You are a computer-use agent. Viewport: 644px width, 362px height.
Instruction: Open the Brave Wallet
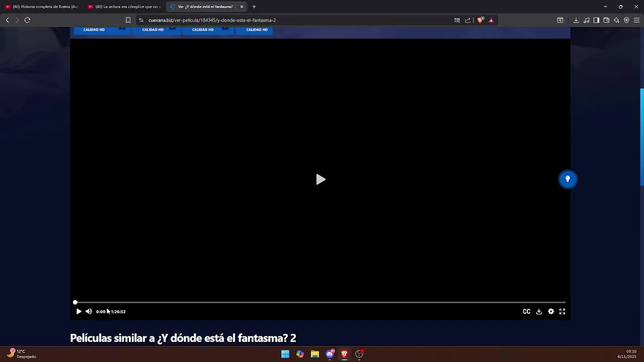point(606,20)
